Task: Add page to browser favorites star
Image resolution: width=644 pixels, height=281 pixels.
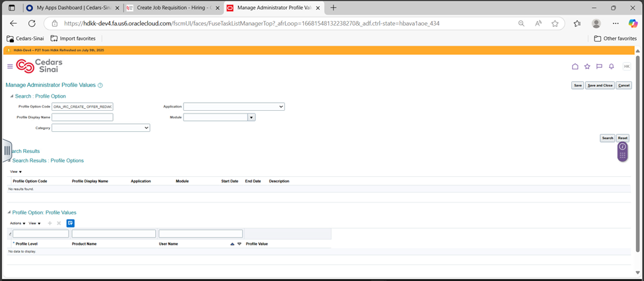Action: [555, 24]
